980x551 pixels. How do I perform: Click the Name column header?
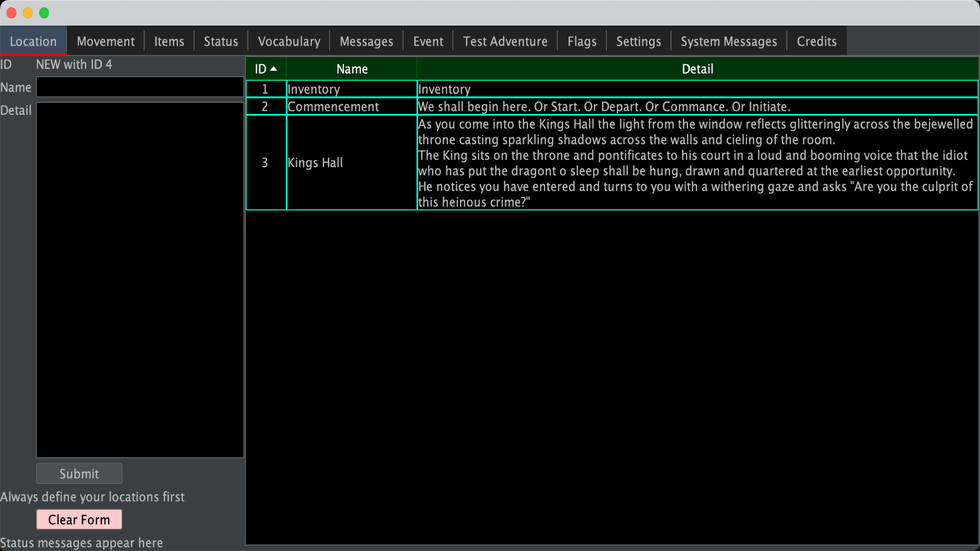point(351,68)
